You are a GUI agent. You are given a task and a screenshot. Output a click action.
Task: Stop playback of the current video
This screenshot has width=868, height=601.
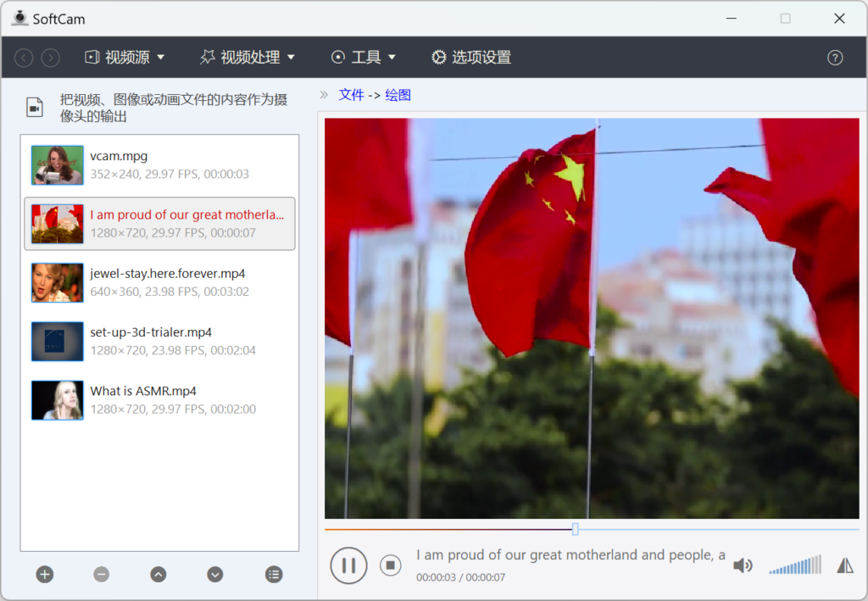391,565
